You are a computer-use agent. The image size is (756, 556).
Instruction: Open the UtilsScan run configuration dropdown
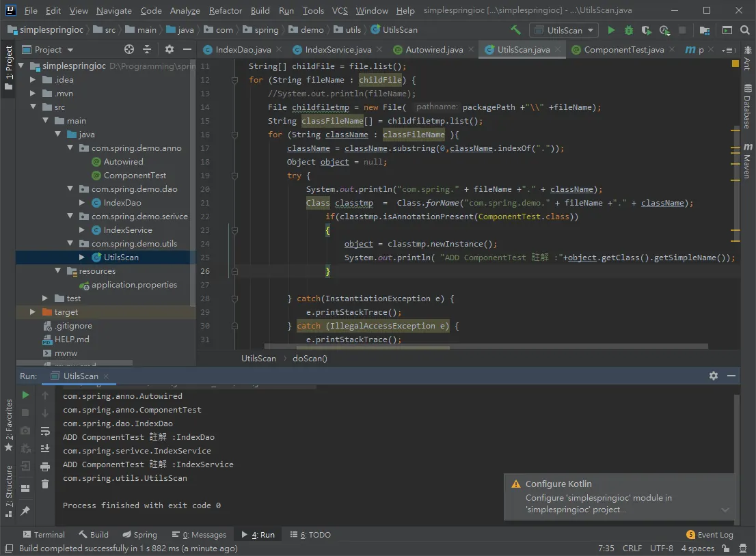click(x=564, y=30)
